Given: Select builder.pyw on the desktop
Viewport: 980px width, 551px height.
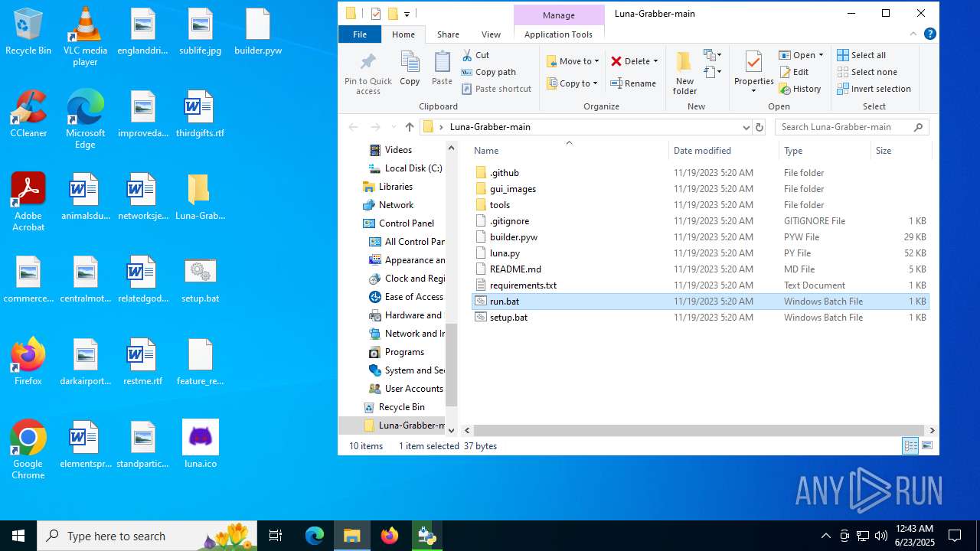Looking at the screenshot, I should tap(258, 31).
